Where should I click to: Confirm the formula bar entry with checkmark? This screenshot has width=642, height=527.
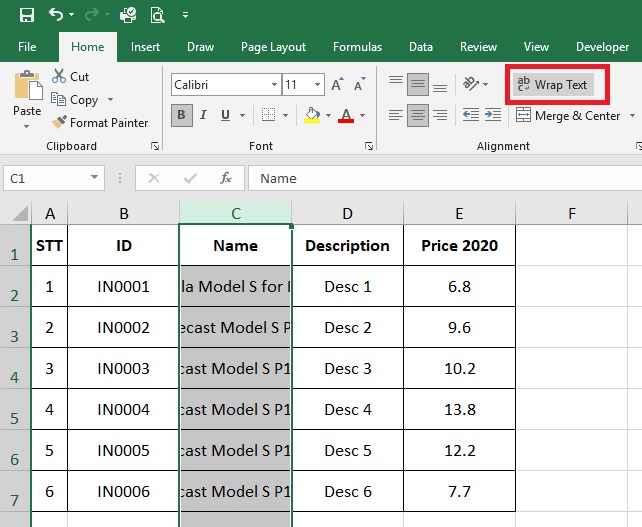coord(190,178)
